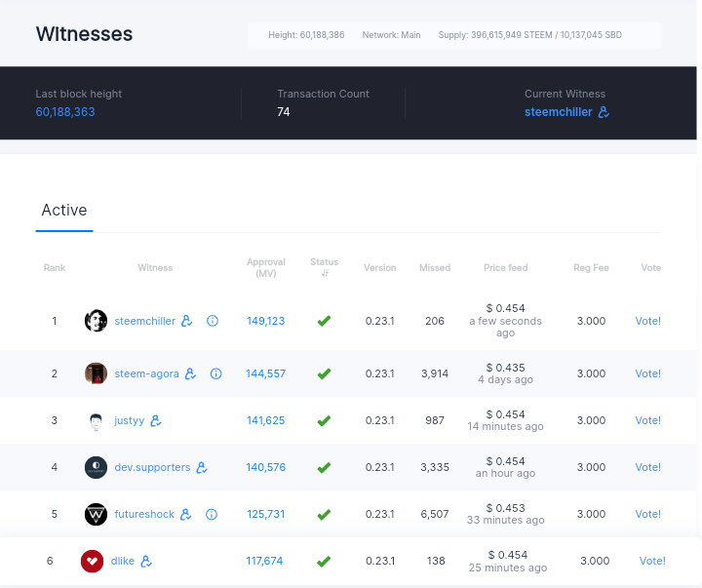Click the user icon beside justyy
Viewport: 702px width, 588px height.
coord(156,420)
